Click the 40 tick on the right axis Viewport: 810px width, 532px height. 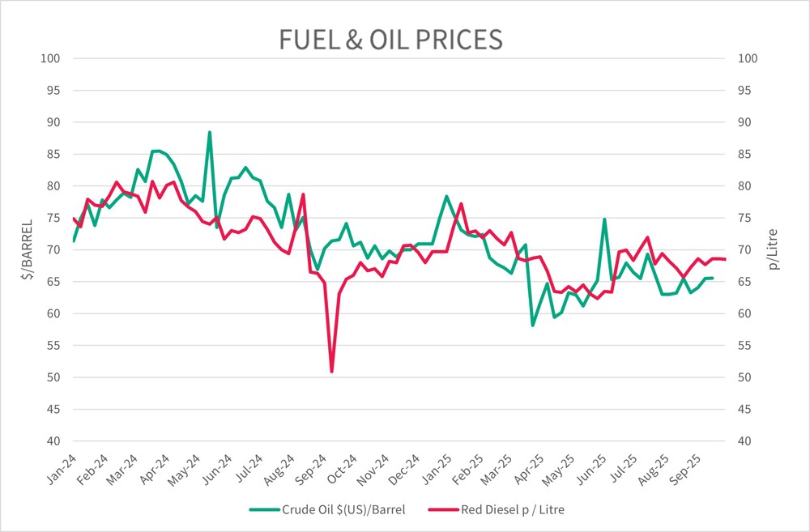pyautogui.click(x=748, y=441)
